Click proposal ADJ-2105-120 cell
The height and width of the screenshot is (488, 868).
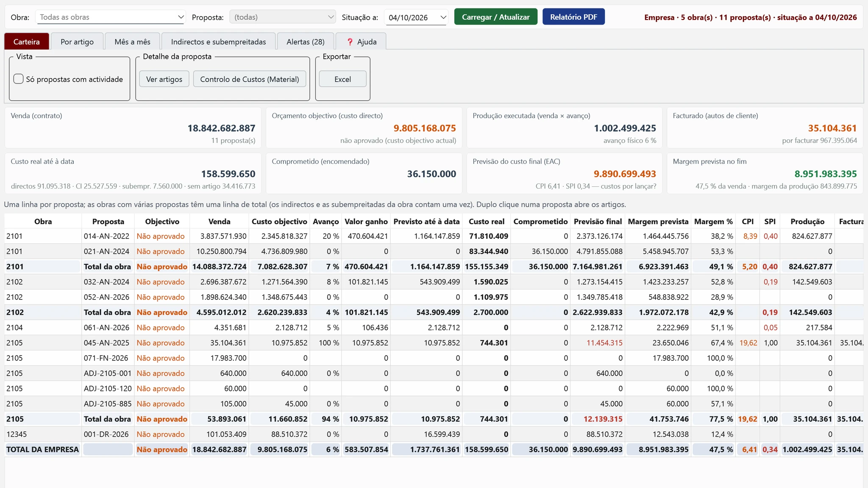(x=108, y=388)
